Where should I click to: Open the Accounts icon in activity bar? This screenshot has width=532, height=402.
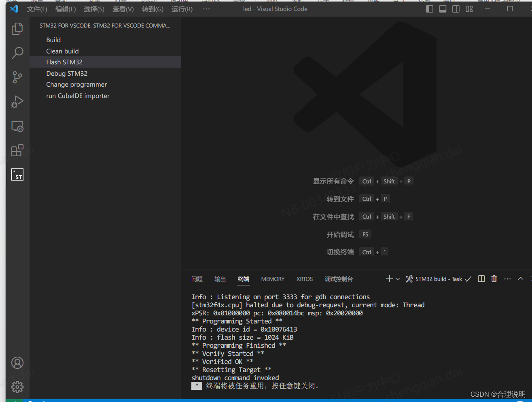(17, 363)
